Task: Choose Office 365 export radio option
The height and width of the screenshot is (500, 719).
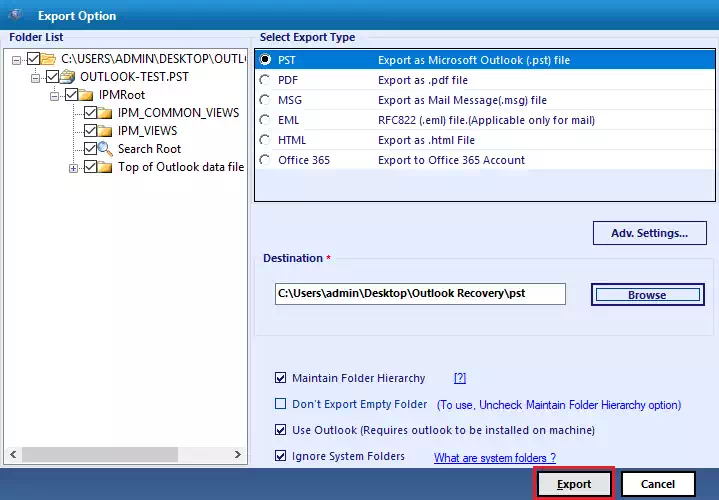Action: 265,160
